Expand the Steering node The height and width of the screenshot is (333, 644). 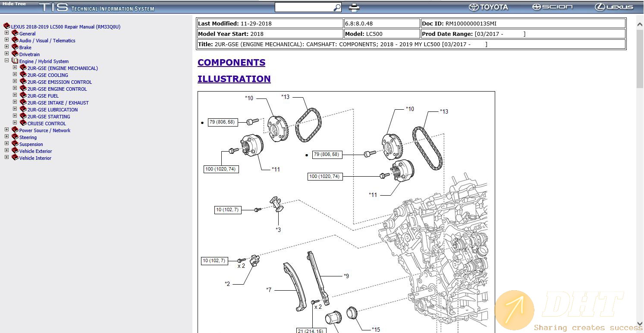pos(6,136)
